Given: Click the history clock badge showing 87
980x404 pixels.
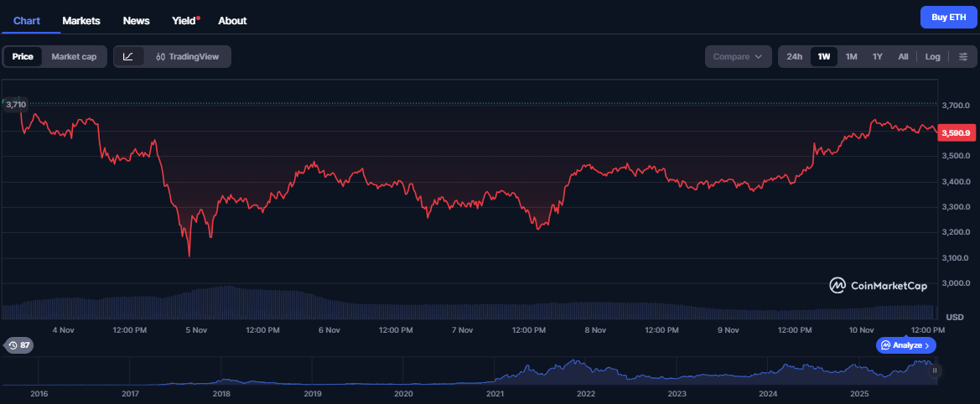Looking at the screenshot, I should tap(18, 345).
